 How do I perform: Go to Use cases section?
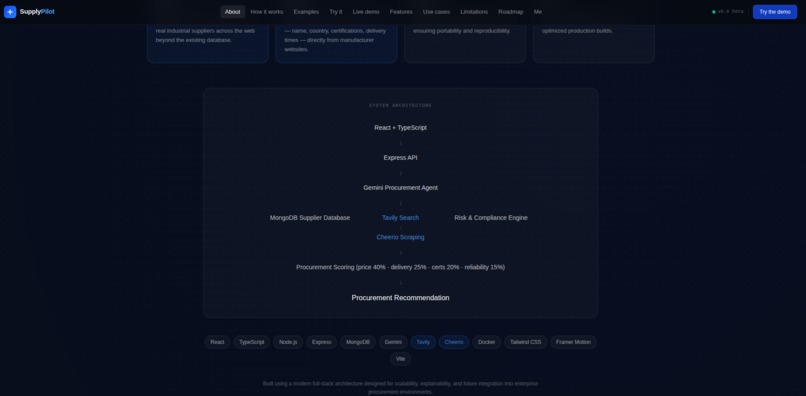[436, 12]
